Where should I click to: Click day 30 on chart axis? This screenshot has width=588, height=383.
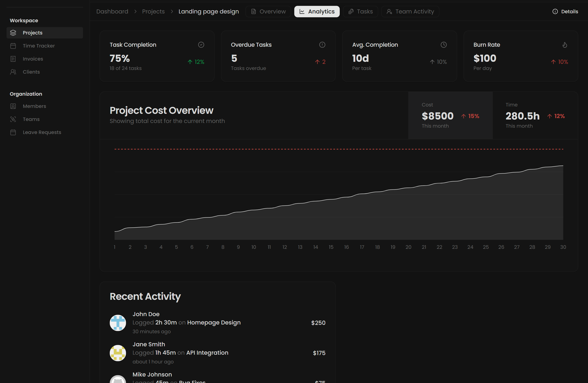(x=563, y=247)
